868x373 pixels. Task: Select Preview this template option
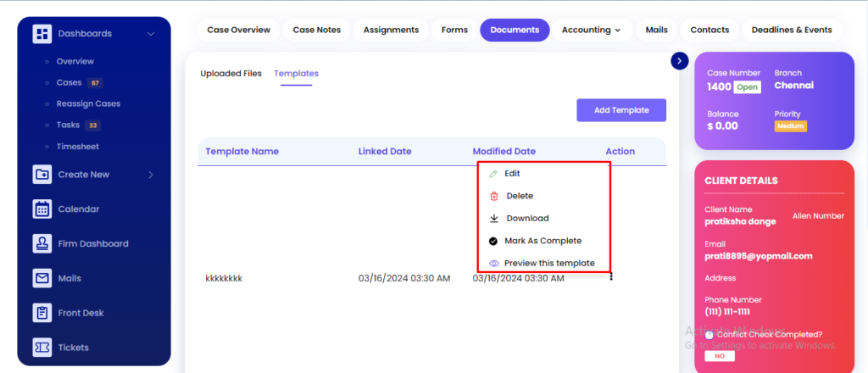(x=549, y=263)
